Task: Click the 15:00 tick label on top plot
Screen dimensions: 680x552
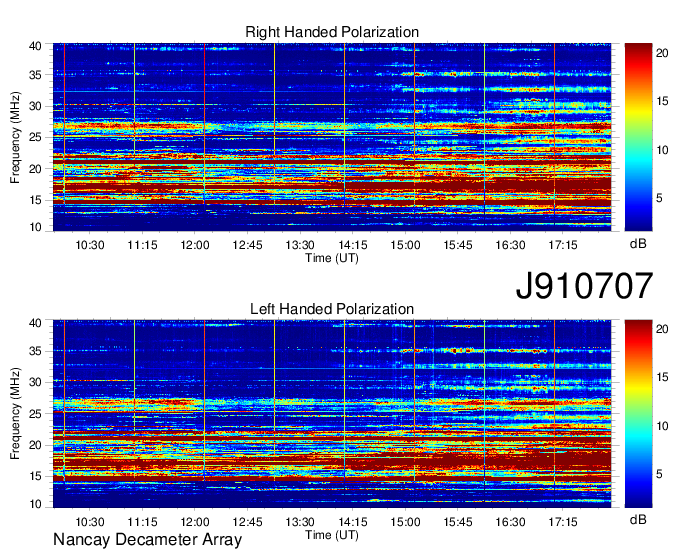Action: [405, 245]
